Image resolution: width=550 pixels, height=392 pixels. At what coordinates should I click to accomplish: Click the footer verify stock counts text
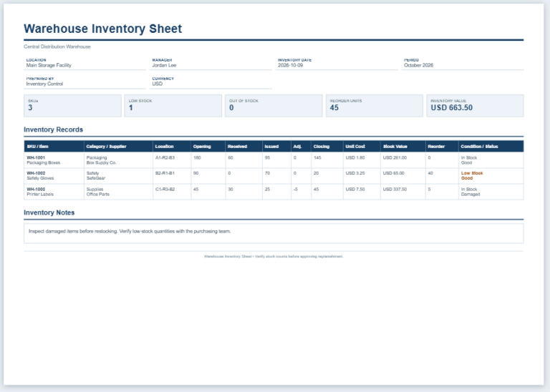[274, 256]
